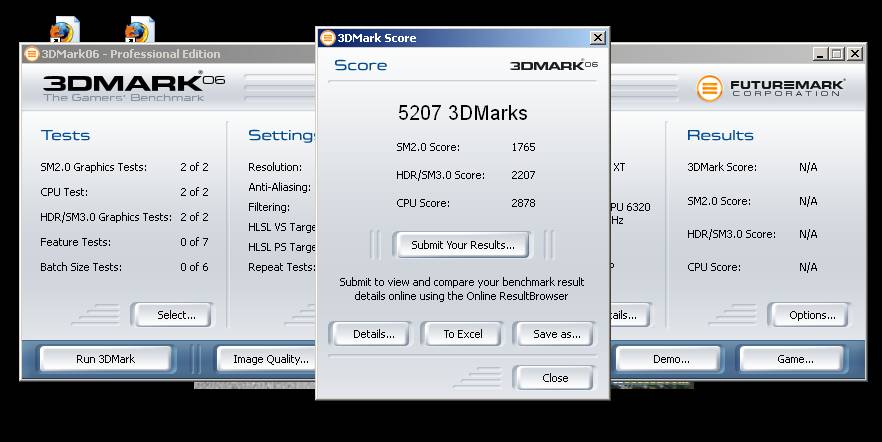Click the Repeat Tests label under Settings
This screenshot has height=442, width=882.
tap(282, 267)
